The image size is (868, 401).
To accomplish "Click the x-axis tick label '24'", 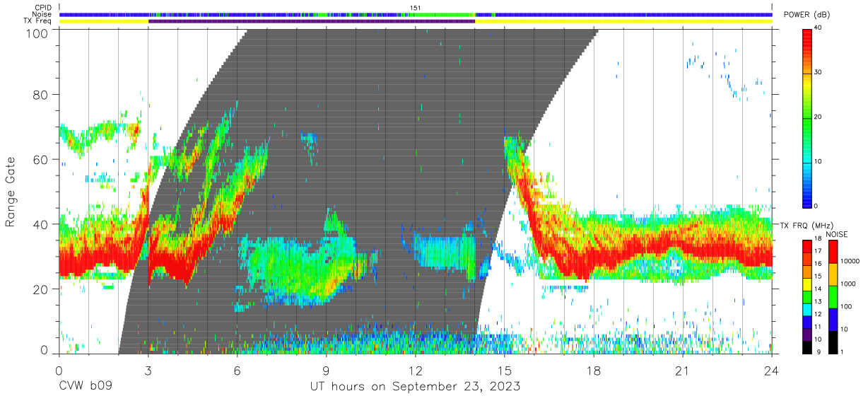I will 772,370.
